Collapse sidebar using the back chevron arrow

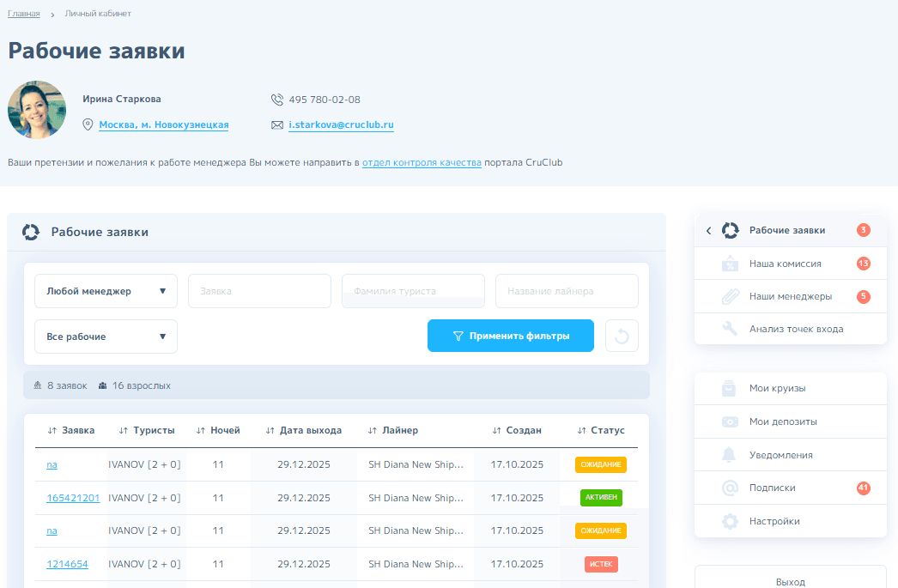coord(708,230)
